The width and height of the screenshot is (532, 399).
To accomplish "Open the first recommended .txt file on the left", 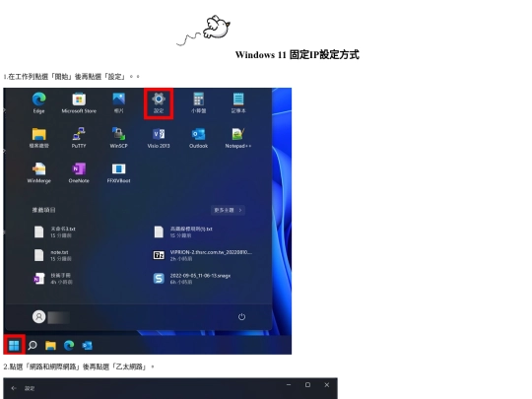I will tap(55, 232).
